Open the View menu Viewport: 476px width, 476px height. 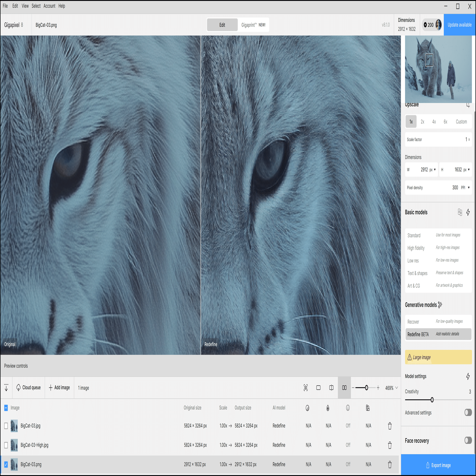25,6
